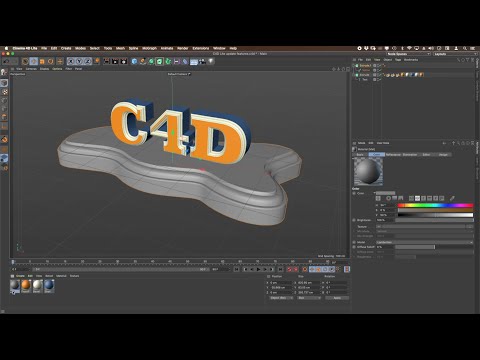Select the Spline Pen tool icon
This screenshot has height=360, width=480.
[x=143, y=61]
